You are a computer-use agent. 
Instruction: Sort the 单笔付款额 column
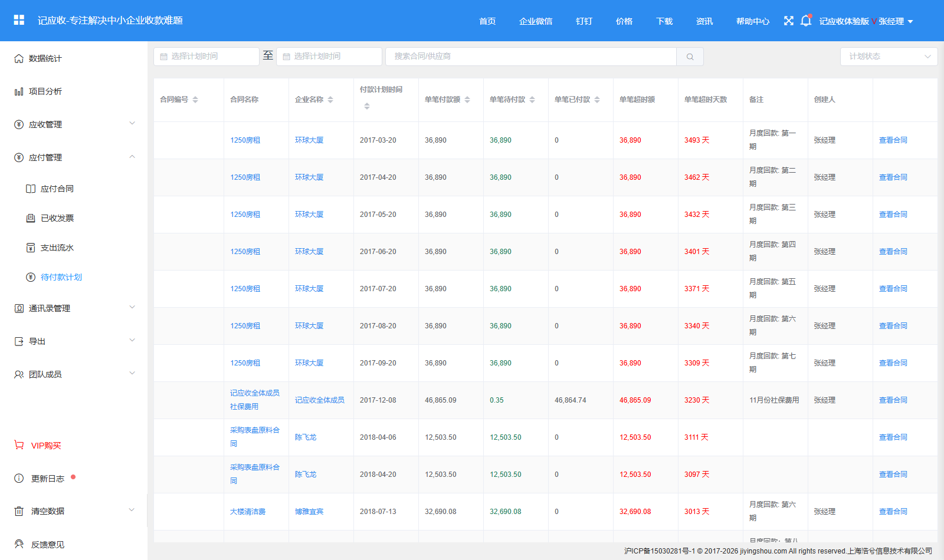tap(467, 100)
